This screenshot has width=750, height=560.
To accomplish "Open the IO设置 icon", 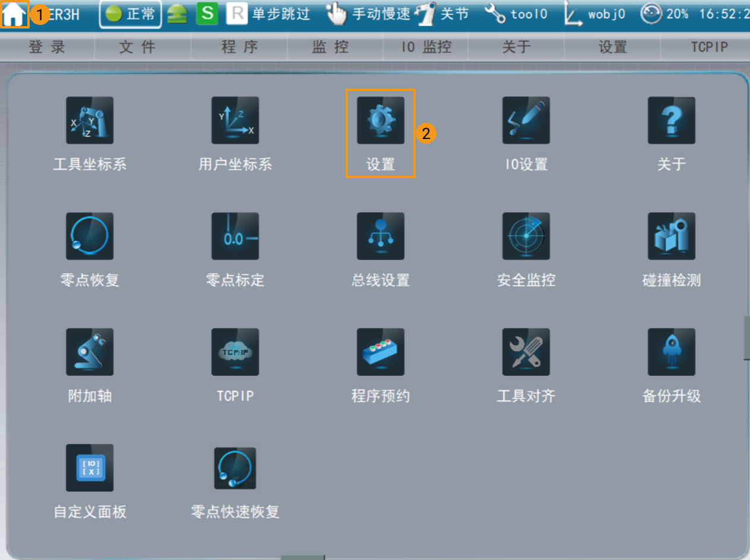I will [x=526, y=121].
